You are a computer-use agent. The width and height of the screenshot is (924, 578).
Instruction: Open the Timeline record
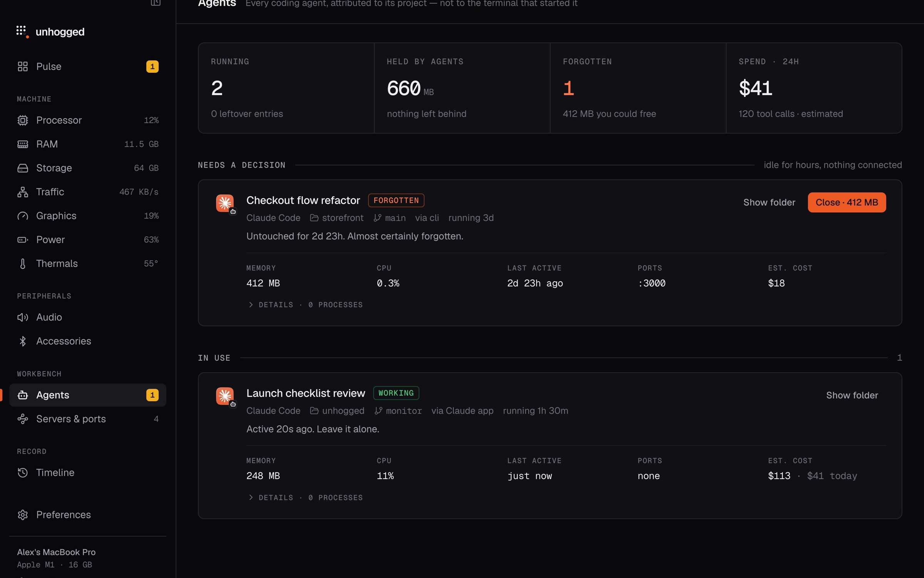coord(88,472)
